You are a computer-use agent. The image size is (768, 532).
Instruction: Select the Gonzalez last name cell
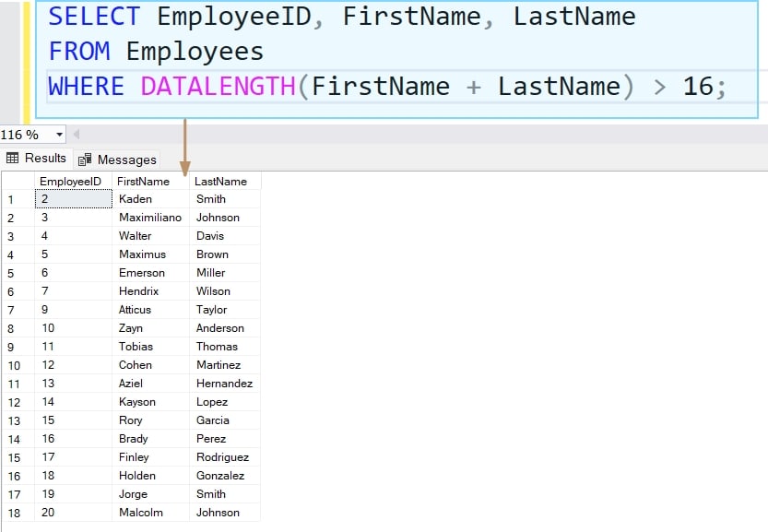pos(225,476)
